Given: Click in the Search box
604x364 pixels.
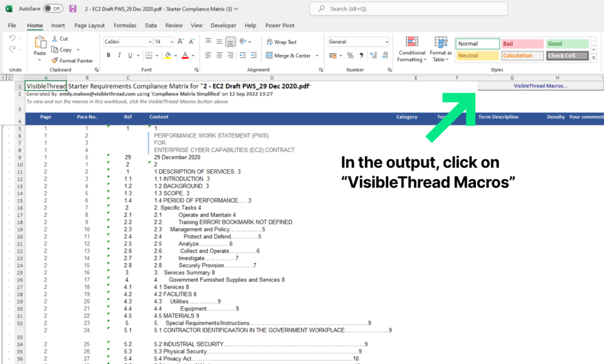Looking at the screenshot, I should (x=408, y=8).
